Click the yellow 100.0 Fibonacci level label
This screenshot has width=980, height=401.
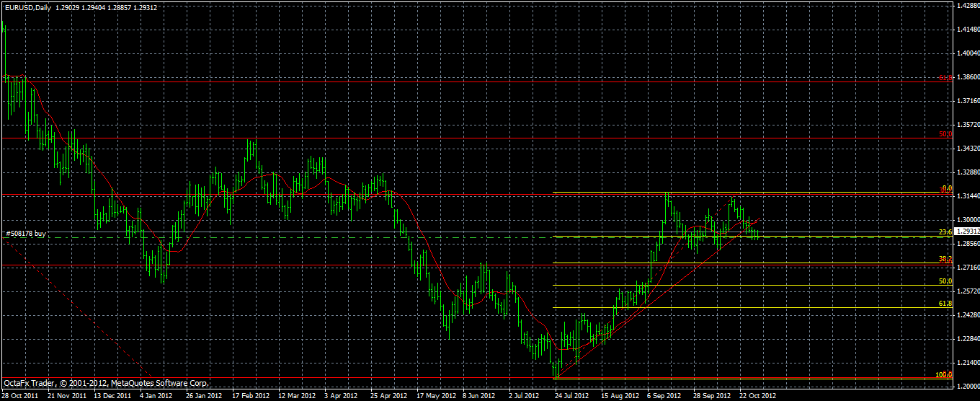click(944, 374)
